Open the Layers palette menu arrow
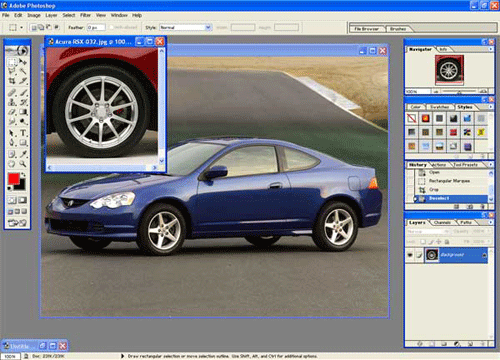This screenshot has height=360, width=500. tap(490, 222)
